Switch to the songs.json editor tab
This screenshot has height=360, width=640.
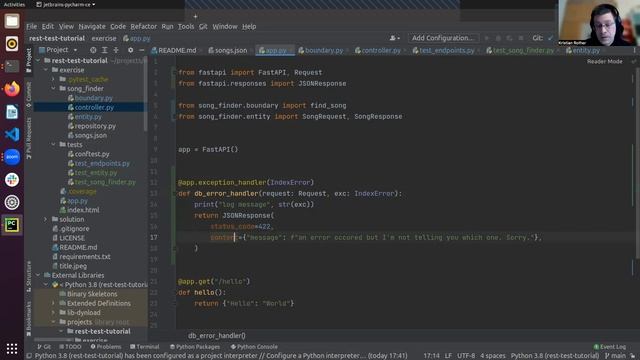227,50
